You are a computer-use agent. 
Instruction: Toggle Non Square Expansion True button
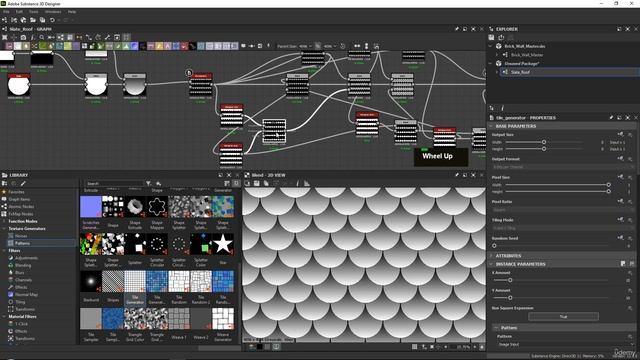point(563,317)
